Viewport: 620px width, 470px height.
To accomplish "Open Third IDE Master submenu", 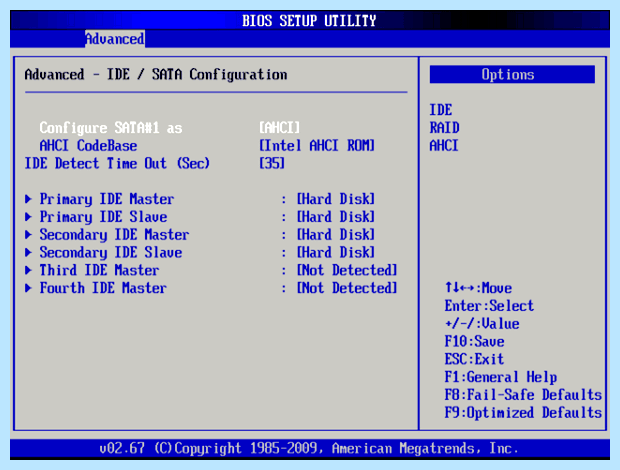I will 99,270.
